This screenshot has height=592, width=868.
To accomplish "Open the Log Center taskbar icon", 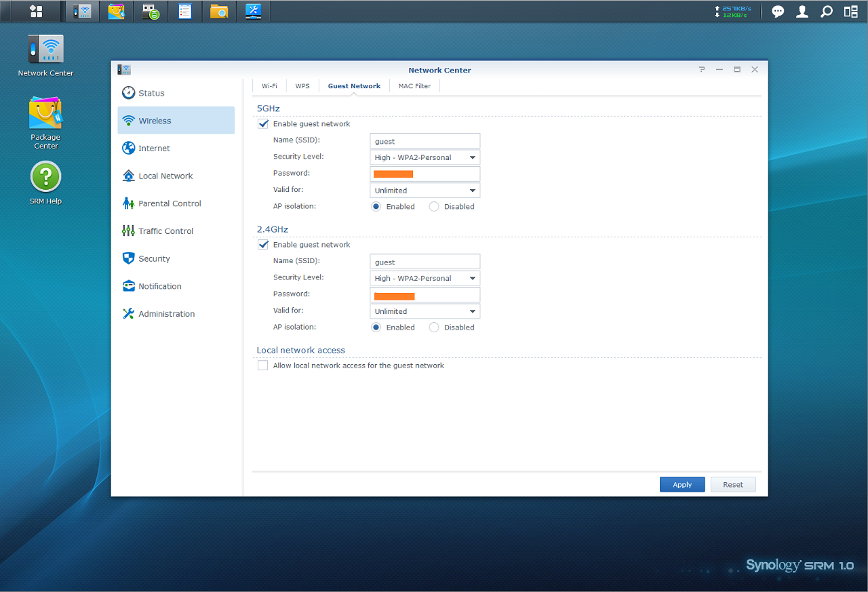I will click(x=184, y=12).
